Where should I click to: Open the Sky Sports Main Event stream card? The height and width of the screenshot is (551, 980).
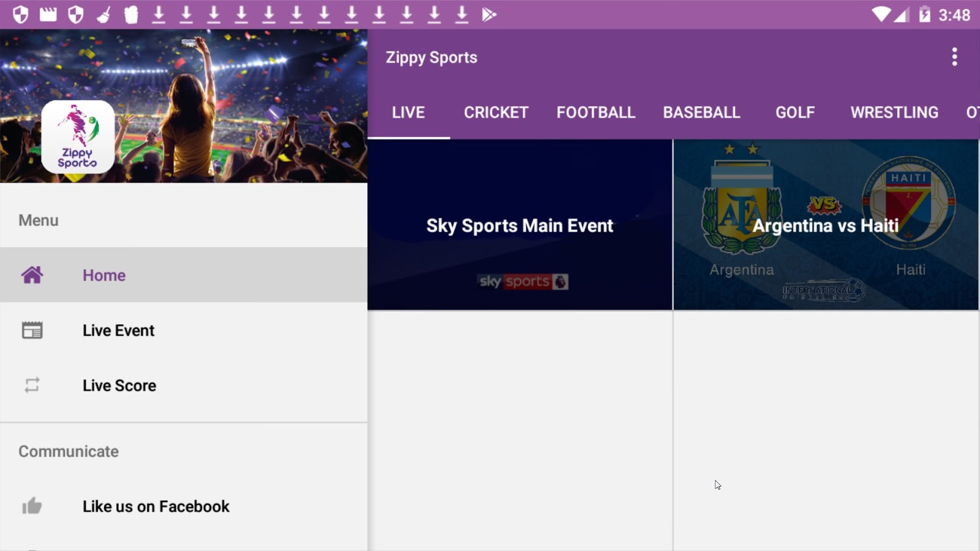pyautogui.click(x=520, y=225)
